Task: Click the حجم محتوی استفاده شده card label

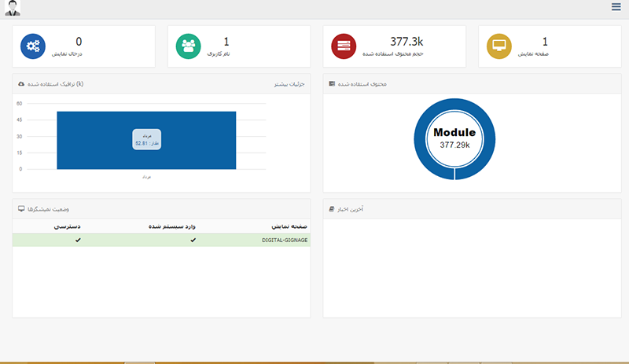Action: (x=392, y=53)
